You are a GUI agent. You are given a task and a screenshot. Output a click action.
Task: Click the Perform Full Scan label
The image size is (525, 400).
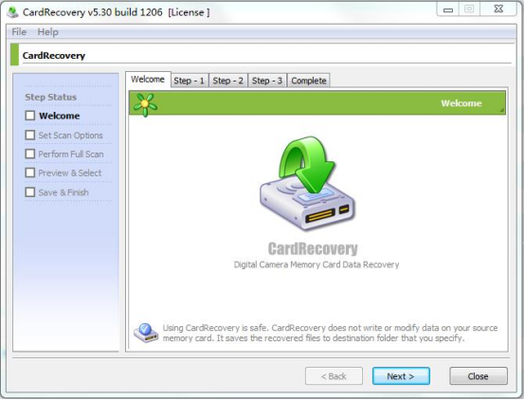[71, 154]
